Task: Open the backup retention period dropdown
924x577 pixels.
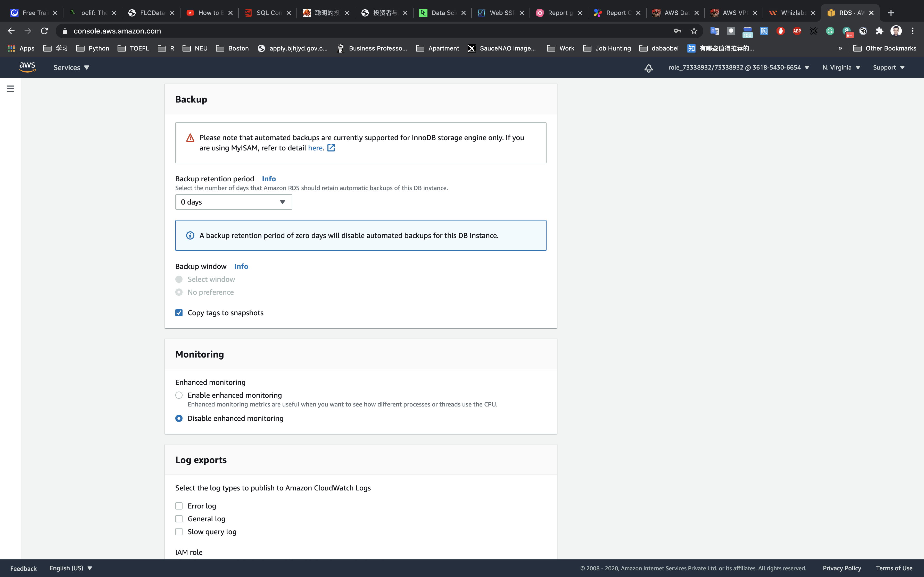Action: (233, 202)
